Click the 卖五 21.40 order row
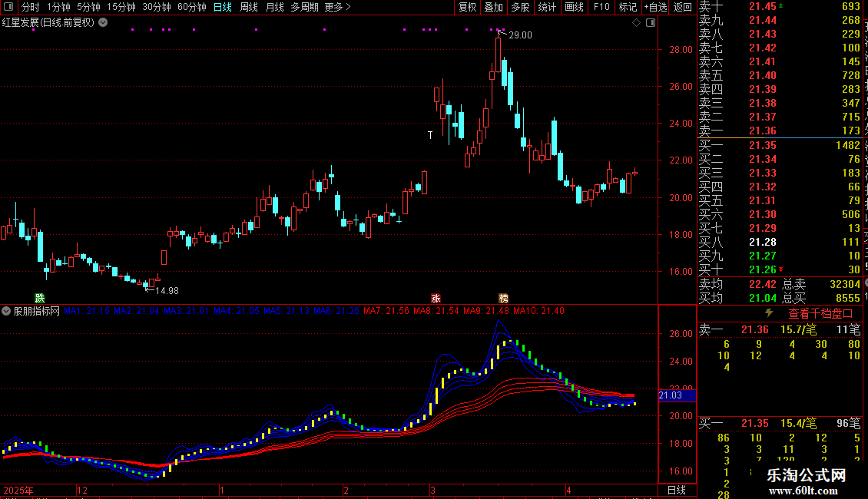 (x=780, y=75)
